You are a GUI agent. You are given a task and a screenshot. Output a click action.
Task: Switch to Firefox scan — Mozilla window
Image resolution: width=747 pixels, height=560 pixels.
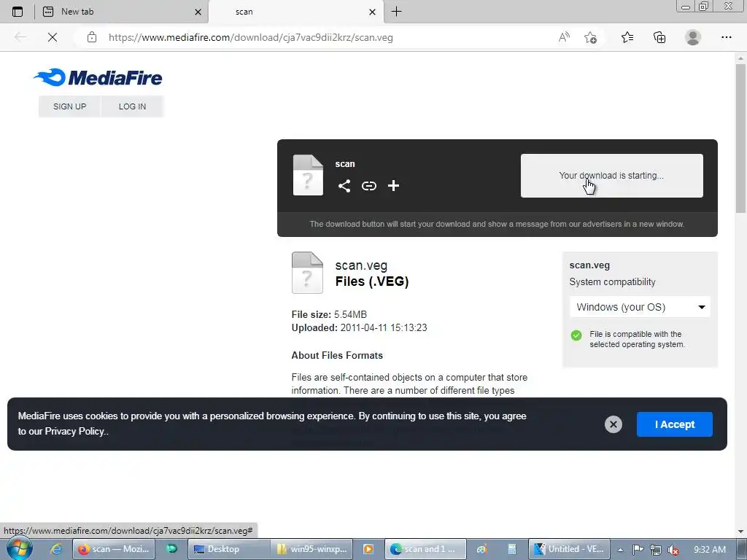(113, 549)
